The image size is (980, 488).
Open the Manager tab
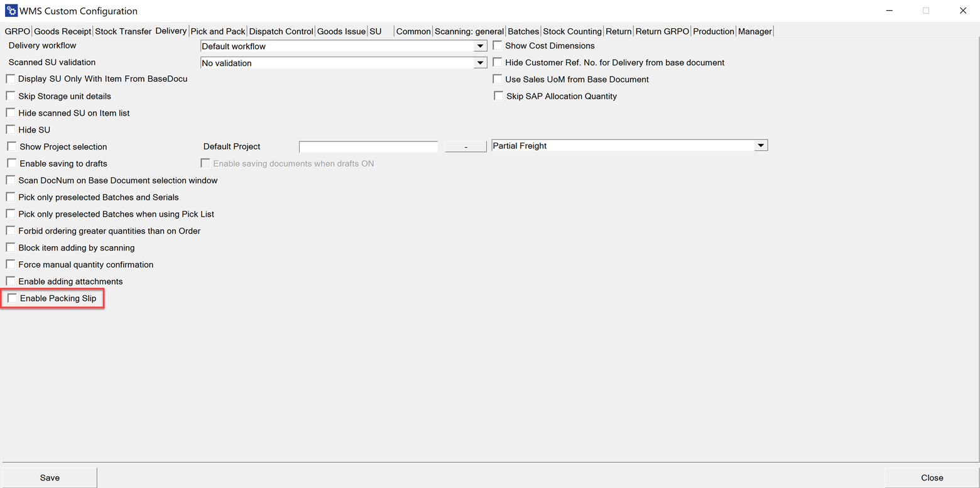tap(754, 31)
